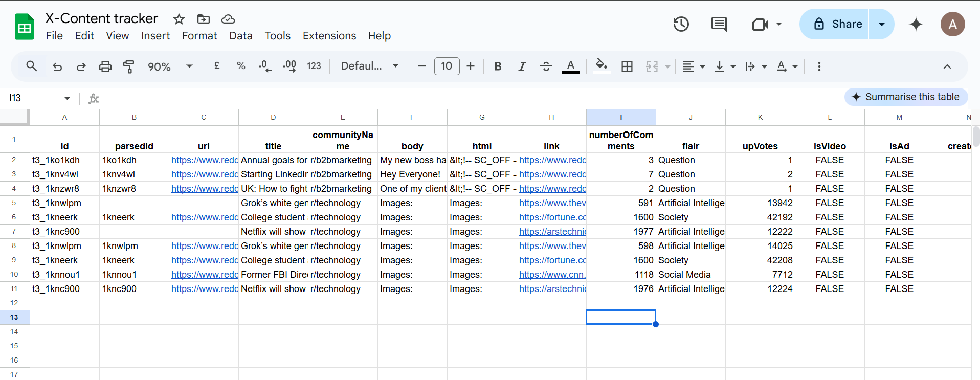Apply strikethrough formatting
The height and width of the screenshot is (380, 980).
coord(546,66)
